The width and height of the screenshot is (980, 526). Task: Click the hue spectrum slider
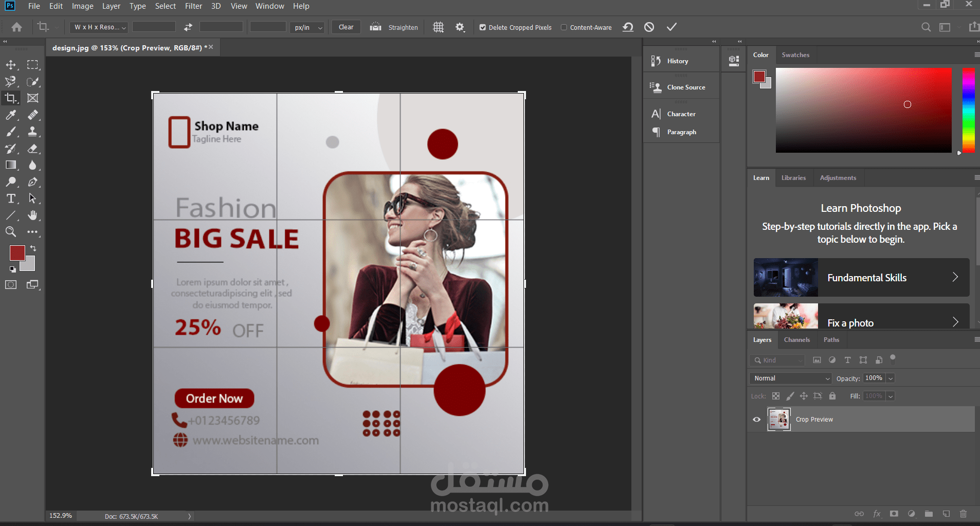tap(968, 110)
